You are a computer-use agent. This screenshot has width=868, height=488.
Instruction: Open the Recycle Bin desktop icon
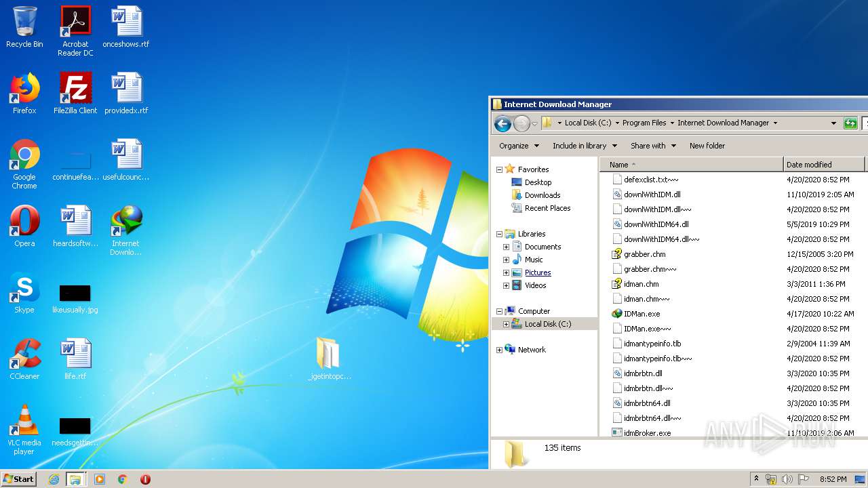(x=24, y=27)
